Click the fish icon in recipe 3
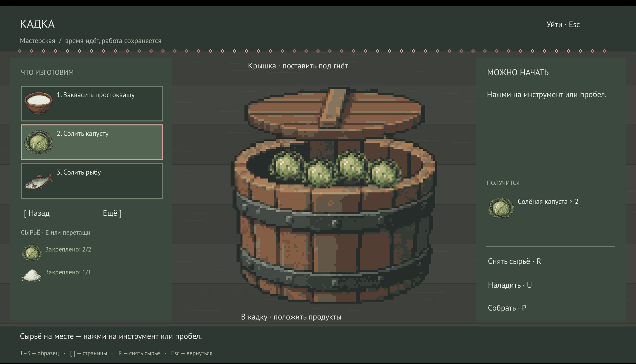636x364 pixels. coord(39,181)
